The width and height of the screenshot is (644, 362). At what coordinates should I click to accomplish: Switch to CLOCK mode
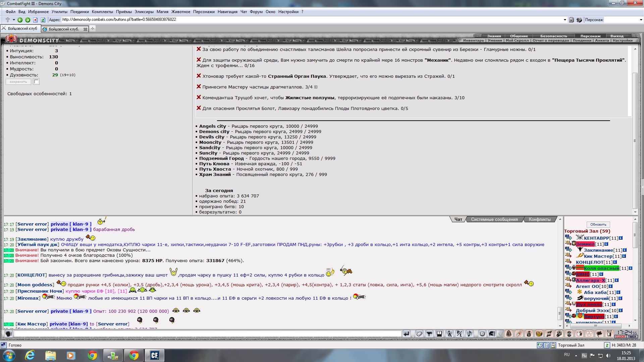click(620, 337)
